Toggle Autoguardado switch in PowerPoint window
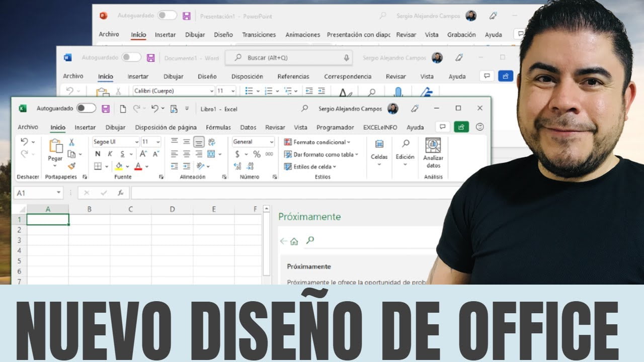 point(167,16)
